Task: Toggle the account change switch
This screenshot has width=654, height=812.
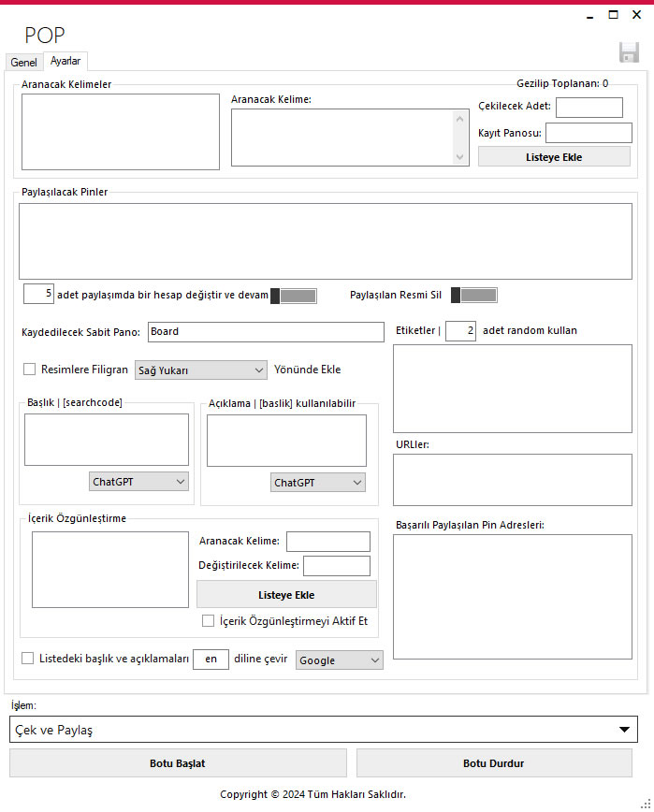Action: pyautogui.click(x=294, y=296)
